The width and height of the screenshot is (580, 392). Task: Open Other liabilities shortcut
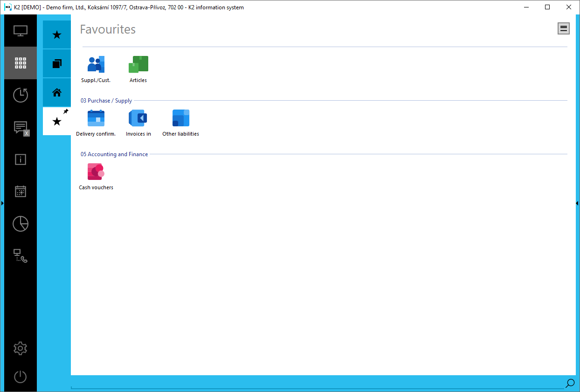point(180,123)
